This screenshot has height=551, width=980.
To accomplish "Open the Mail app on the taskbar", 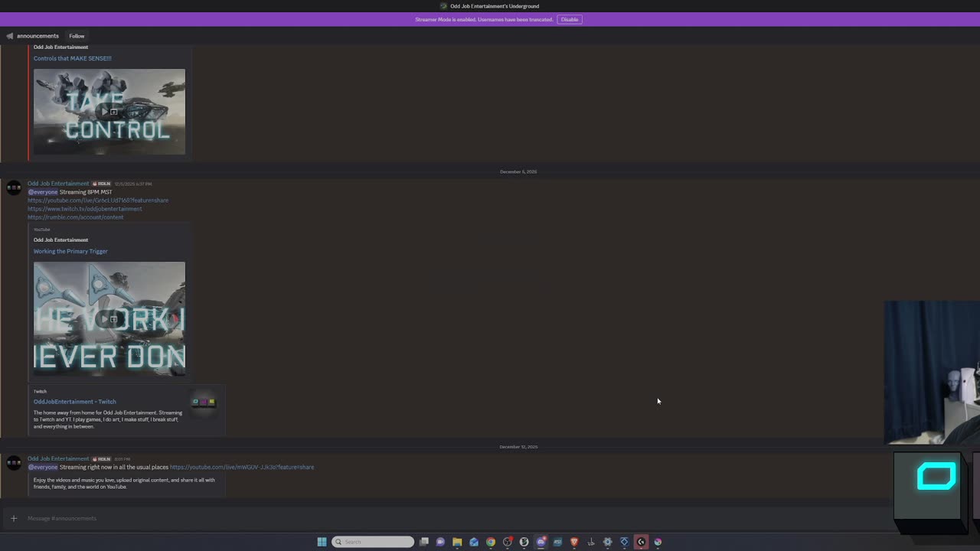I will pyautogui.click(x=474, y=542).
